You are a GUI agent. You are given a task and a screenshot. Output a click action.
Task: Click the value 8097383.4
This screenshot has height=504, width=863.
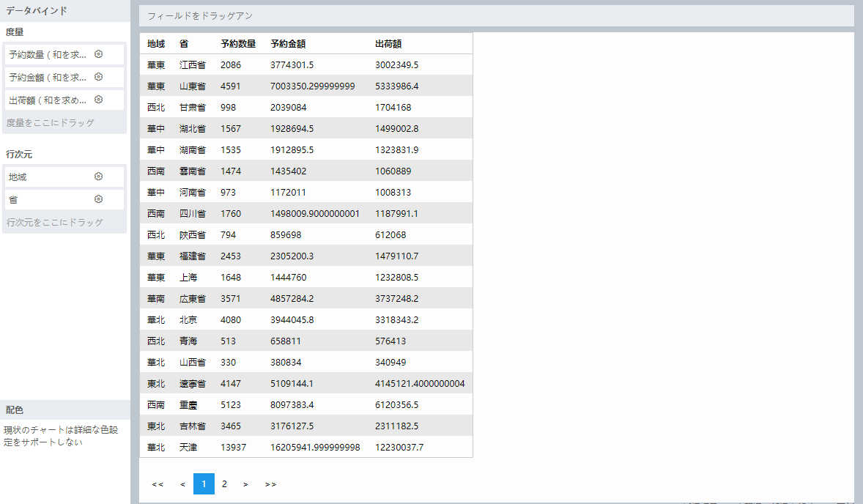(292, 405)
